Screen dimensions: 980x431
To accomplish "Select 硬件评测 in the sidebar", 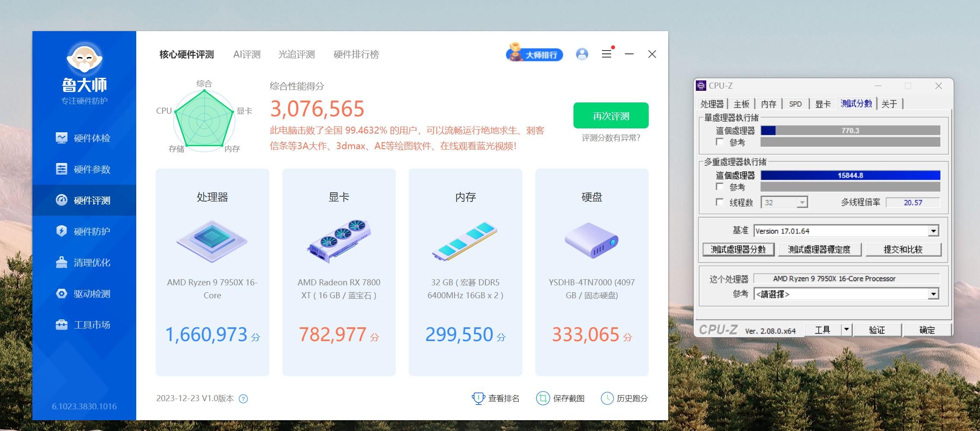I will coord(83,200).
